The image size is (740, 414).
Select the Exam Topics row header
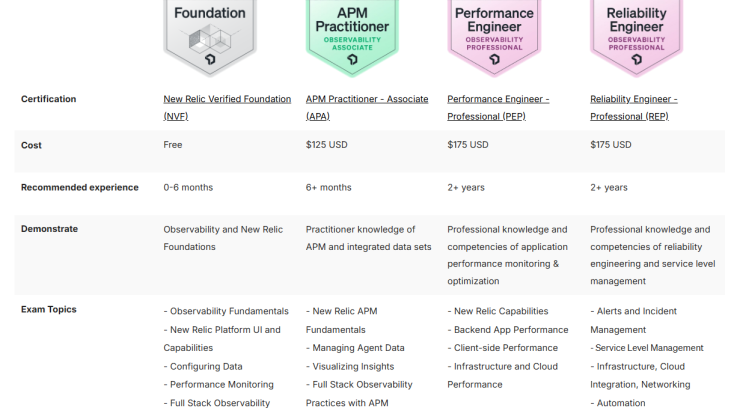click(49, 310)
